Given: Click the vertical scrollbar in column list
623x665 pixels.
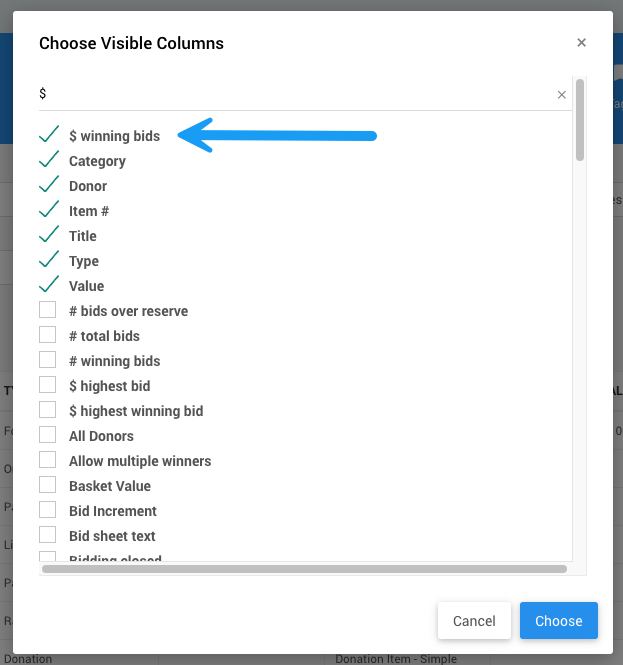Looking at the screenshot, I should pos(580,120).
